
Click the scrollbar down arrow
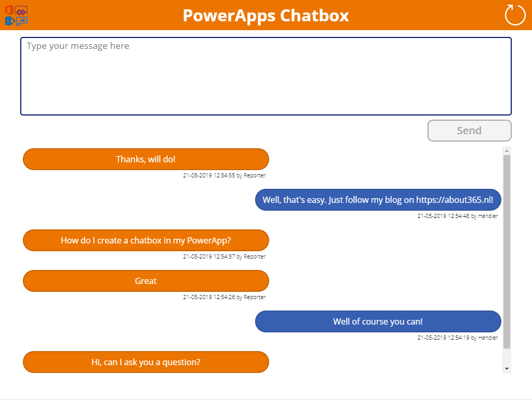[x=507, y=367]
